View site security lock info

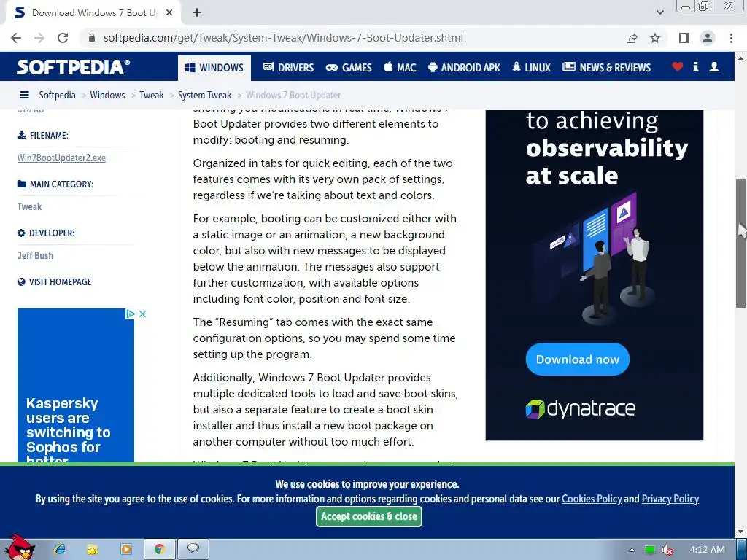92,38
